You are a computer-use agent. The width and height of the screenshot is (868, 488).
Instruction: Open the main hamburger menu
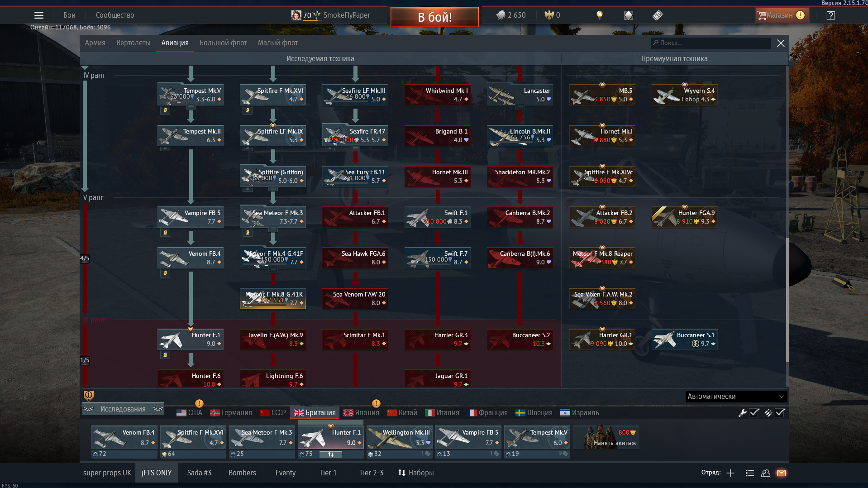point(39,15)
